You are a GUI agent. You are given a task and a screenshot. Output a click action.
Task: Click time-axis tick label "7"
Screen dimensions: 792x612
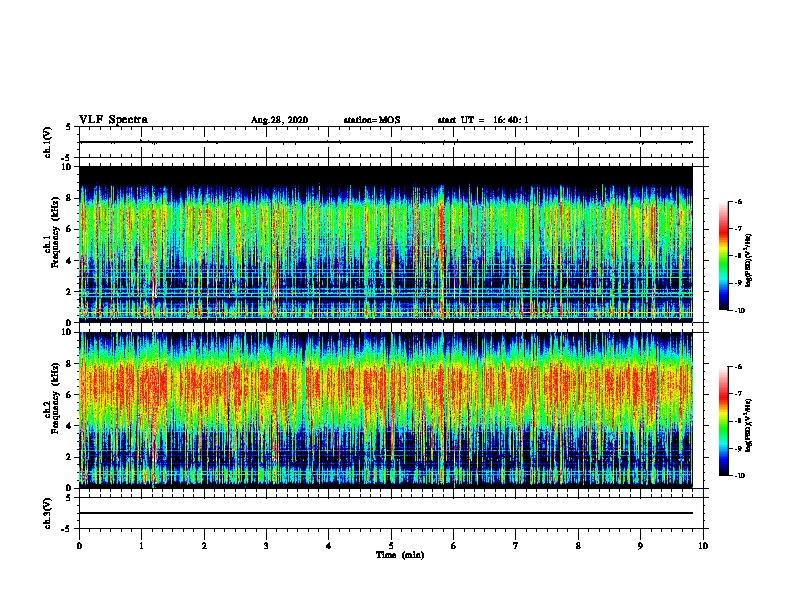[516, 546]
